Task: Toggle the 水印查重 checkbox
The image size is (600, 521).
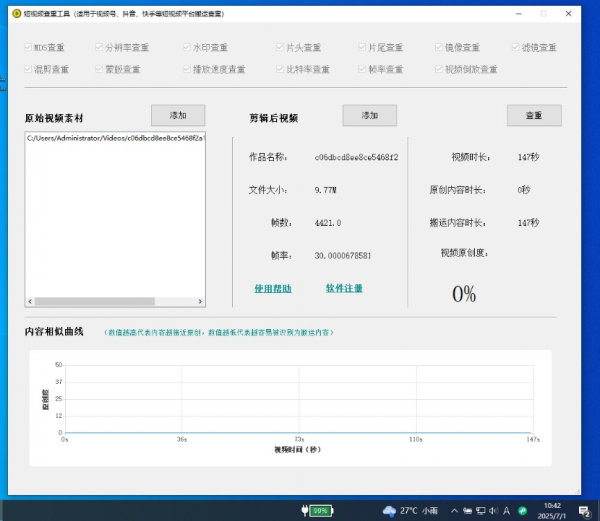Action: 187,47
